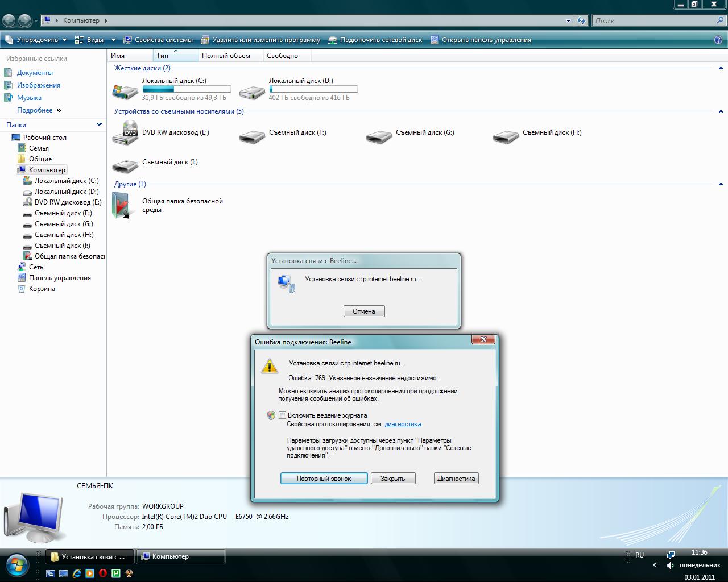Sort by the 'Имя' column header

pyautogui.click(x=130, y=56)
